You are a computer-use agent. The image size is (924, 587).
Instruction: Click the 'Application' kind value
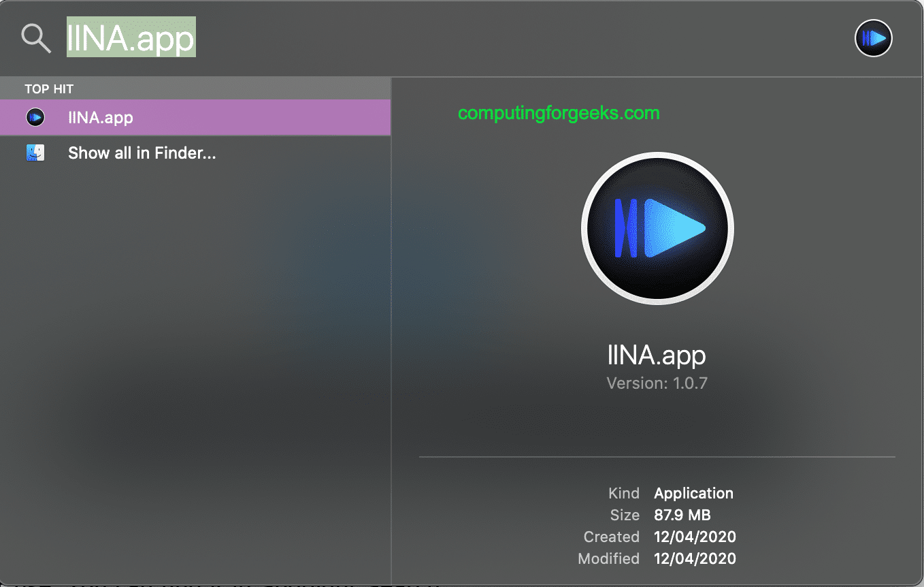point(693,493)
